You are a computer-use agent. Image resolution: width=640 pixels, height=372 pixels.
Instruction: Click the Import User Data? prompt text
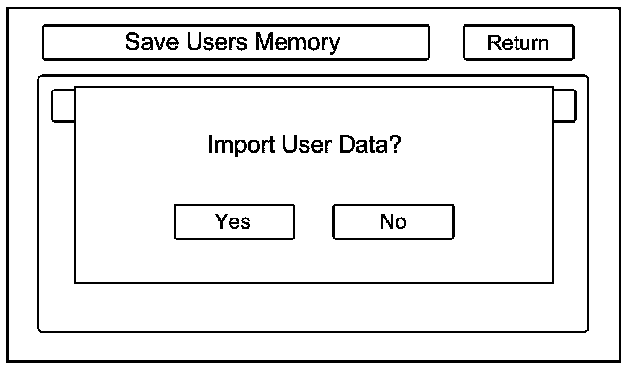[x=304, y=145]
